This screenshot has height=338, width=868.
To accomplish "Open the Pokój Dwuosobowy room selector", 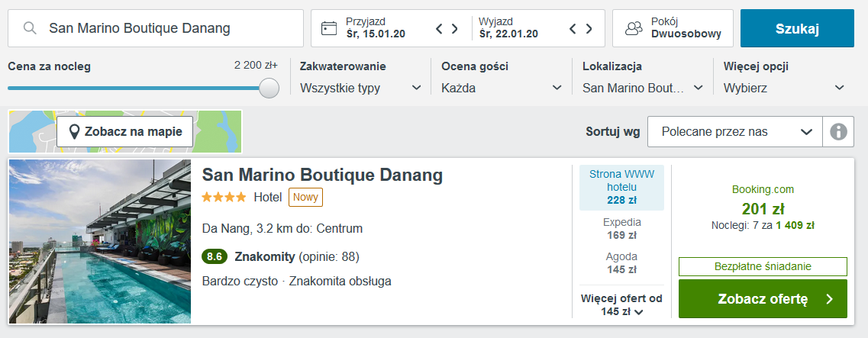I will (673, 28).
